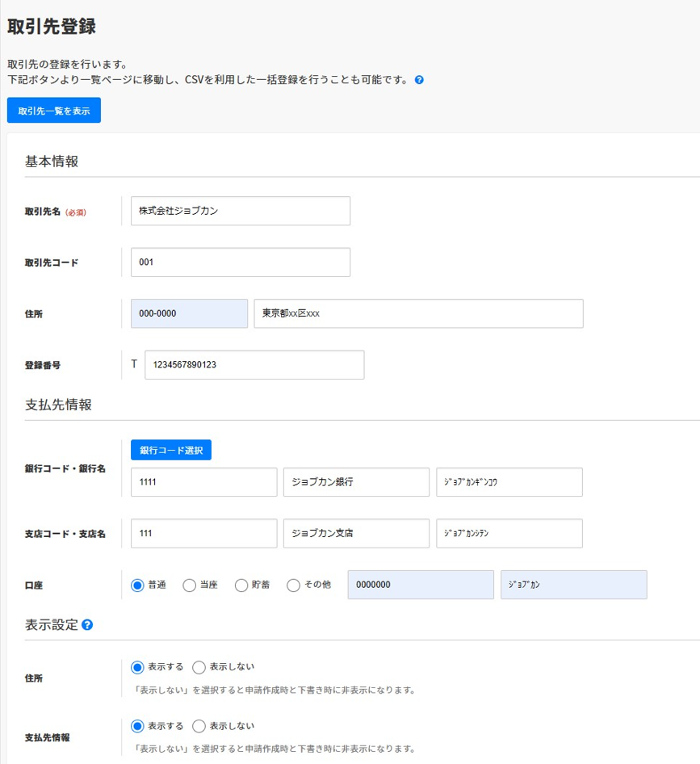700x764 pixels.
Task: Click the account number field 0000000
Action: click(x=421, y=586)
